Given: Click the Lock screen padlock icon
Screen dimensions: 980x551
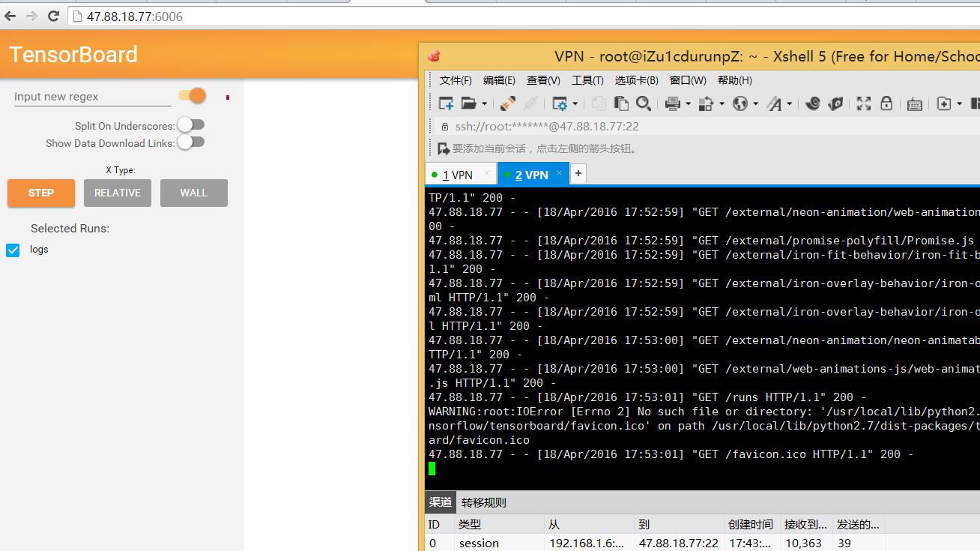Looking at the screenshot, I should [x=886, y=103].
